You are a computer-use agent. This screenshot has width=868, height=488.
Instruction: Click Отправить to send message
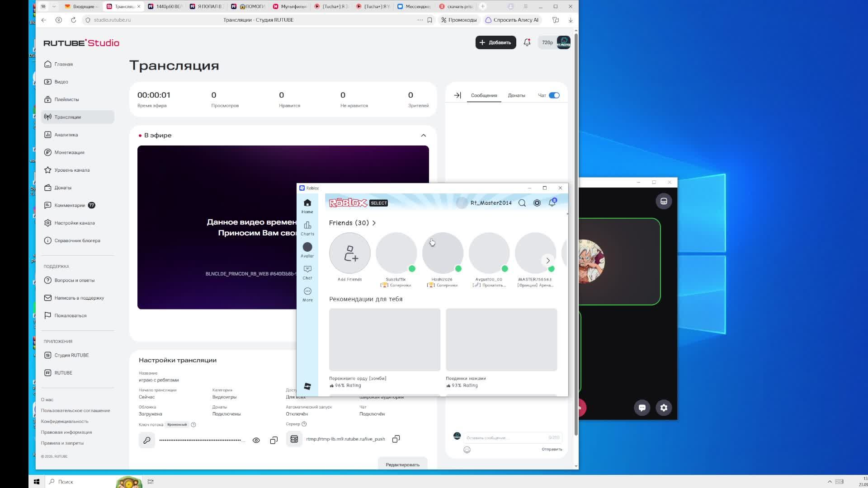click(552, 449)
